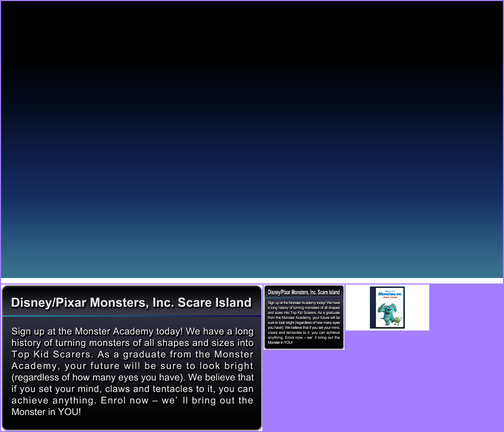Click the Monsters, Inc. game cover thumbnail
The width and height of the screenshot is (504, 432).
click(x=387, y=307)
